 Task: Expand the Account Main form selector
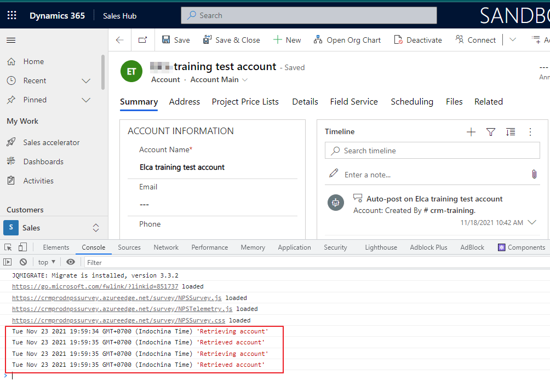click(243, 79)
